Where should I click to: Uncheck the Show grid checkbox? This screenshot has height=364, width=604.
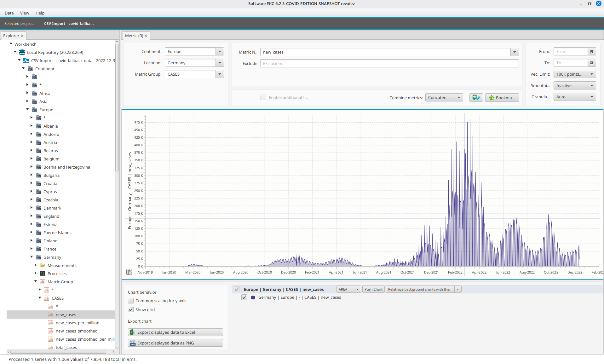click(131, 309)
